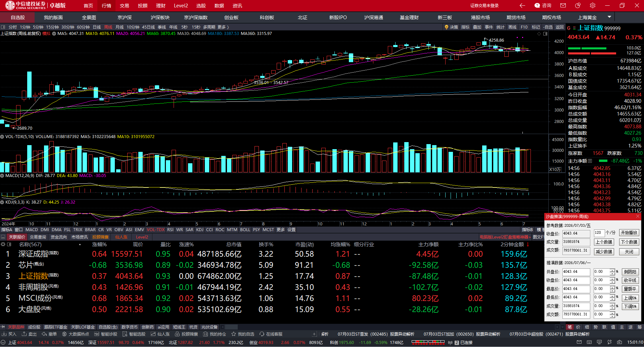
Task: Toggle the VOL-TDX indicator collapse circle
Action: click(x=2, y=137)
